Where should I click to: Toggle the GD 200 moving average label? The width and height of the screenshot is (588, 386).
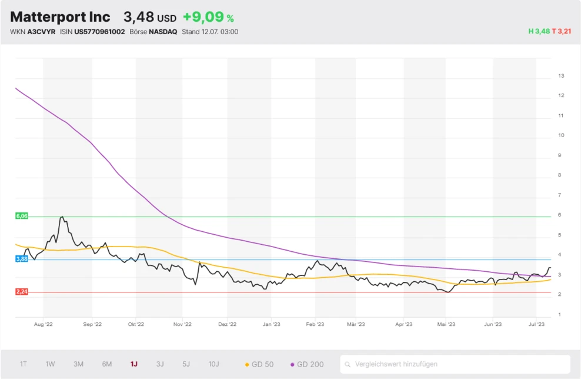[x=310, y=364]
